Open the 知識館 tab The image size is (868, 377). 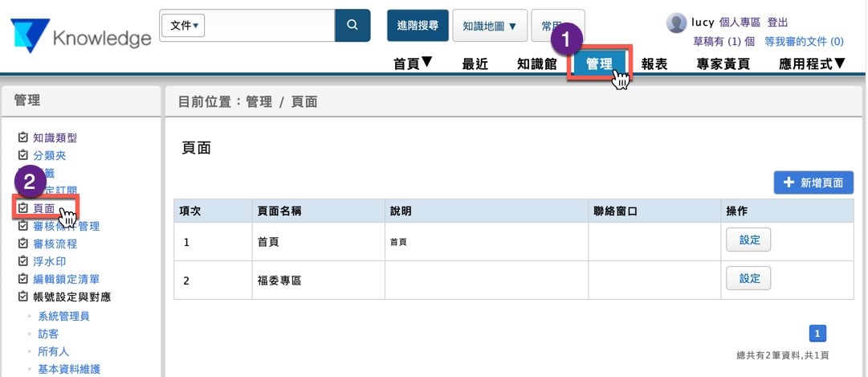point(536,64)
